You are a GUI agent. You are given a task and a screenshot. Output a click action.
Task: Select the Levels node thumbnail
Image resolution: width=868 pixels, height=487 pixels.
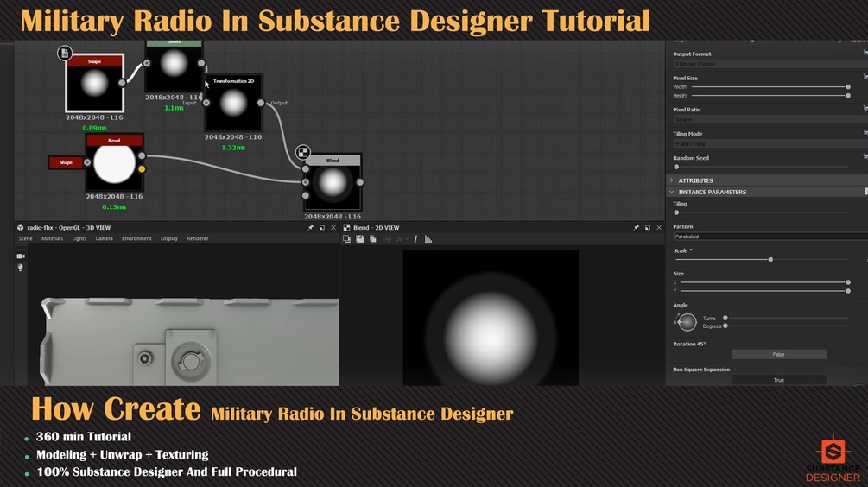(x=174, y=64)
